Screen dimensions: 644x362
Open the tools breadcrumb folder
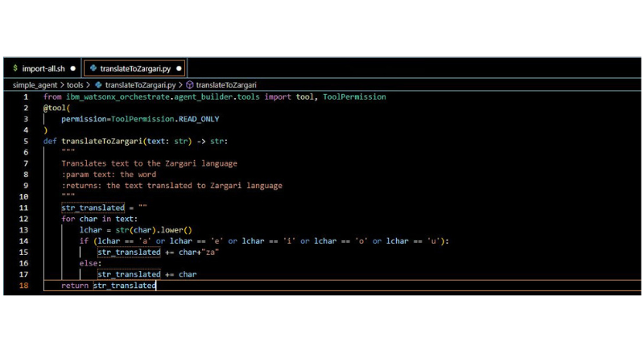pos(75,84)
